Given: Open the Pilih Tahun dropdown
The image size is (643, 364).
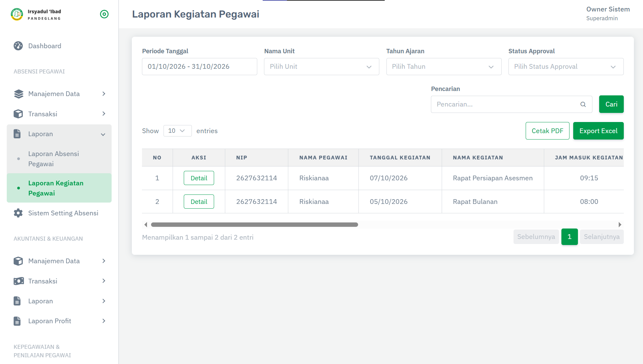Looking at the screenshot, I should point(444,66).
